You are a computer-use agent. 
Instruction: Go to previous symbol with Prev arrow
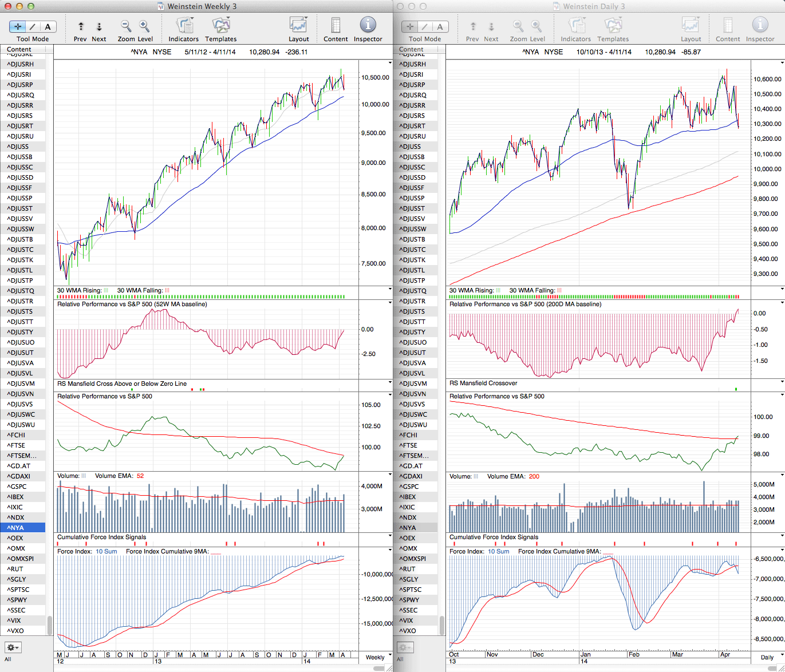tap(81, 26)
